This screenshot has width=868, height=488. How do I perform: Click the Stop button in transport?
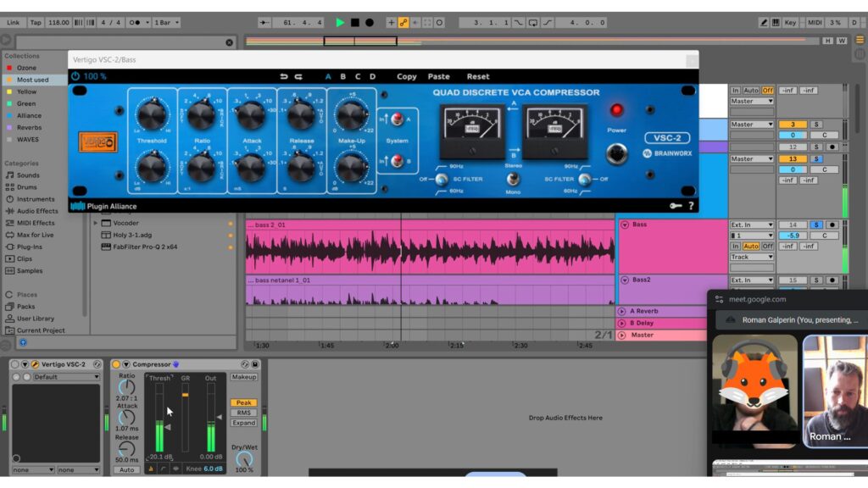click(x=355, y=22)
